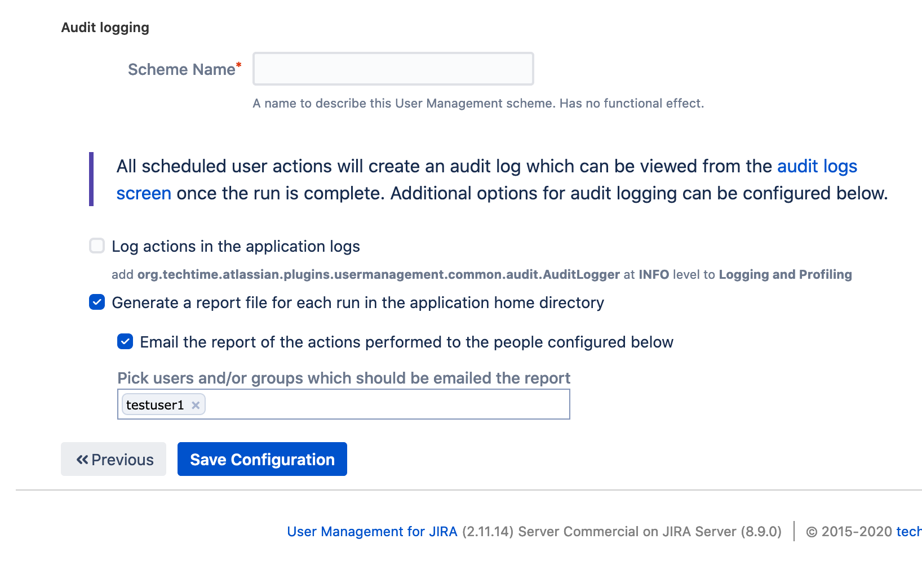Viewport: 922px width, 588px height.
Task: Click the double-chevron icon on Previous
Action: (x=82, y=460)
